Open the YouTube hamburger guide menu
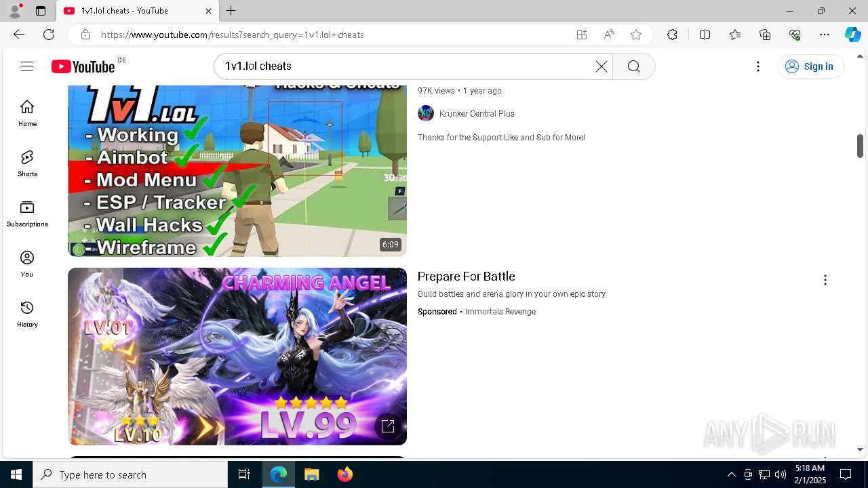This screenshot has width=868, height=488. click(27, 66)
